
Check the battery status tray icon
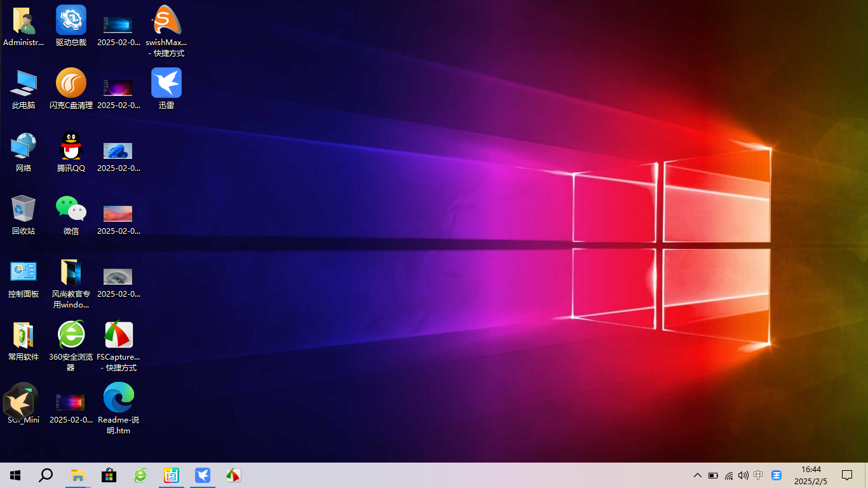pyautogui.click(x=713, y=475)
